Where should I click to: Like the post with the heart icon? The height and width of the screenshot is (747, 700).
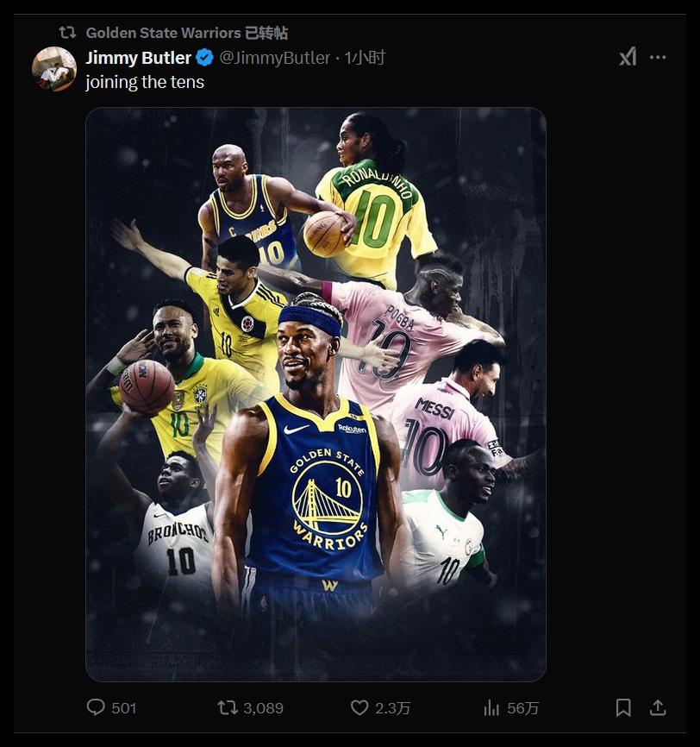359,707
